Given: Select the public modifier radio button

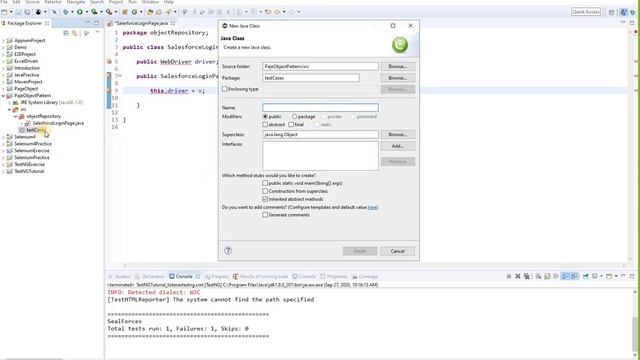Looking at the screenshot, I should (265, 117).
